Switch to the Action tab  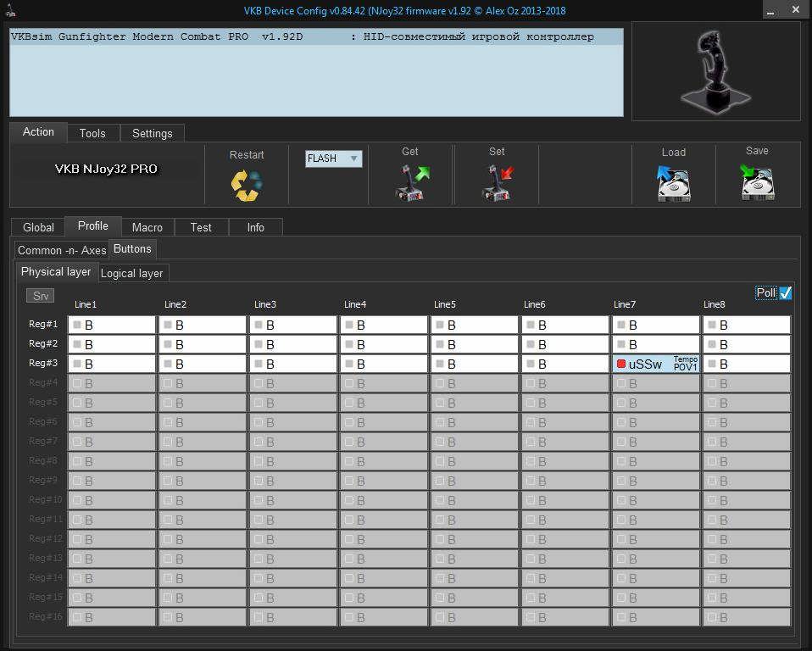click(38, 132)
